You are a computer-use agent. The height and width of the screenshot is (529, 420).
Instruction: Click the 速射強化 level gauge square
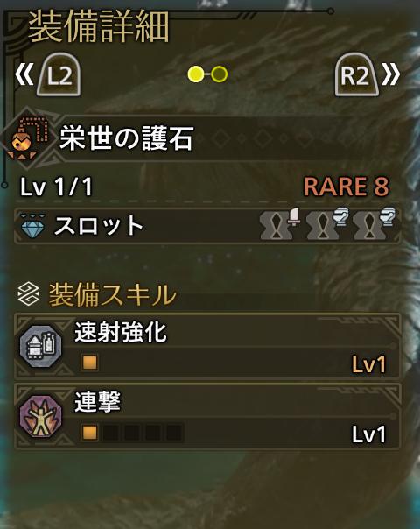(90, 363)
